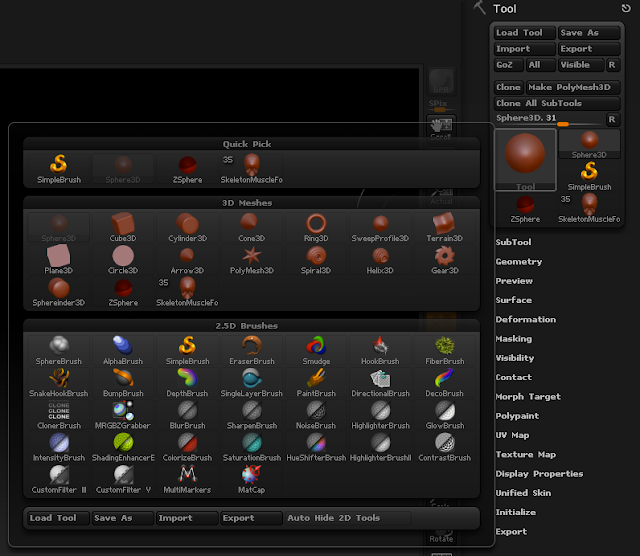Select the Terrain3D mesh
Screen dimensions: 640x556
[x=444, y=227]
